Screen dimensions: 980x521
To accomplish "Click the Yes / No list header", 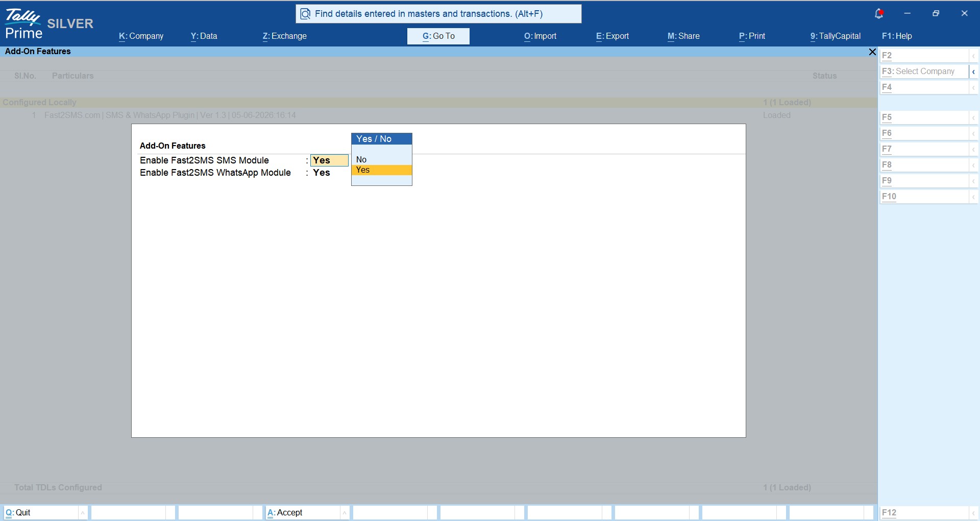I will click(x=381, y=139).
